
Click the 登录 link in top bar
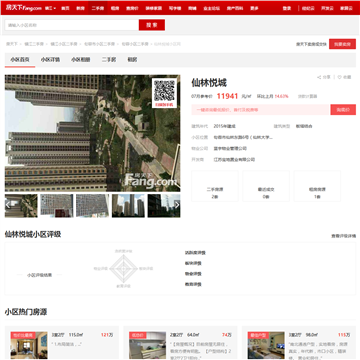(287, 8)
